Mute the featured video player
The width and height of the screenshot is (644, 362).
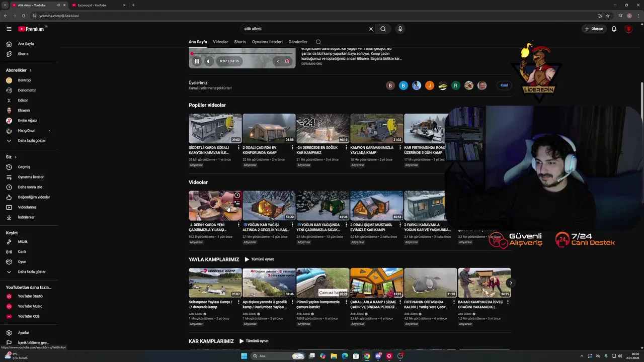[x=209, y=61]
